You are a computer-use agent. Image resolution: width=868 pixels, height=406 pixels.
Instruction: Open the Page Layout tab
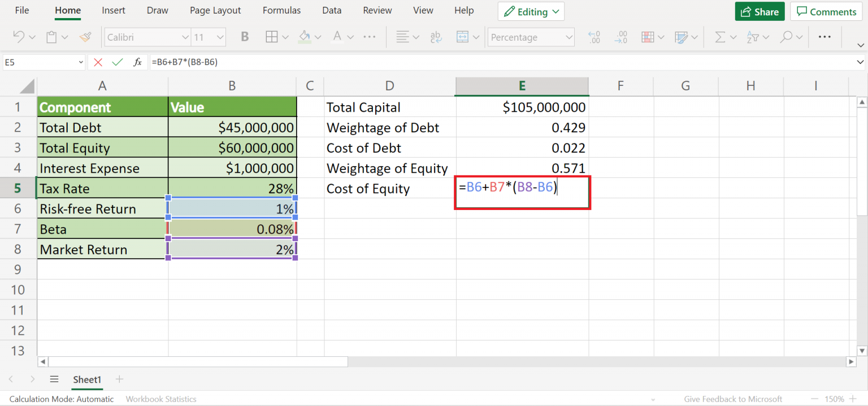pyautogui.click(x=215, y=11)
